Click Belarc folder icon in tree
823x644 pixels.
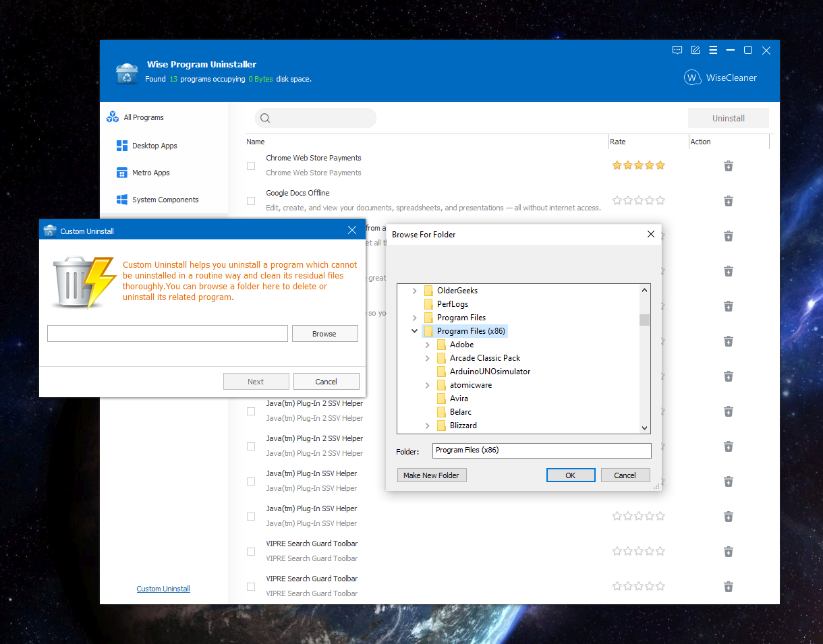(x=441, y=412)
